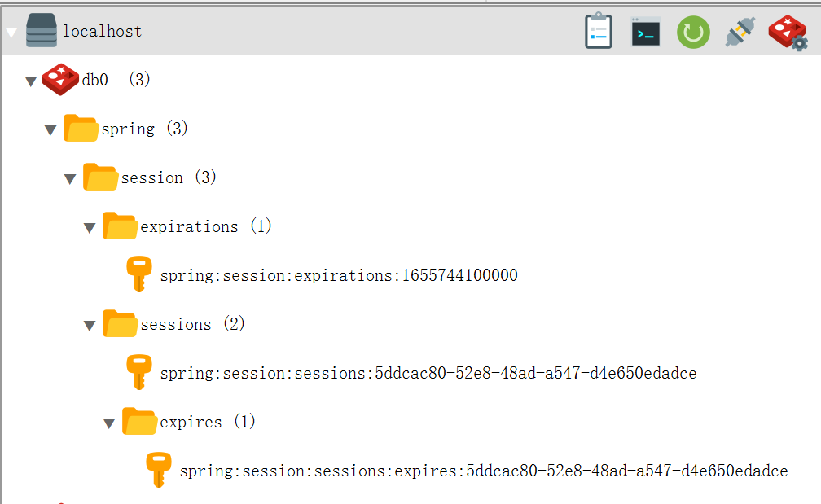This screenshot has height=504, width=821.
Task: Click the db0 Redis database icon
Action: (60, 80)
